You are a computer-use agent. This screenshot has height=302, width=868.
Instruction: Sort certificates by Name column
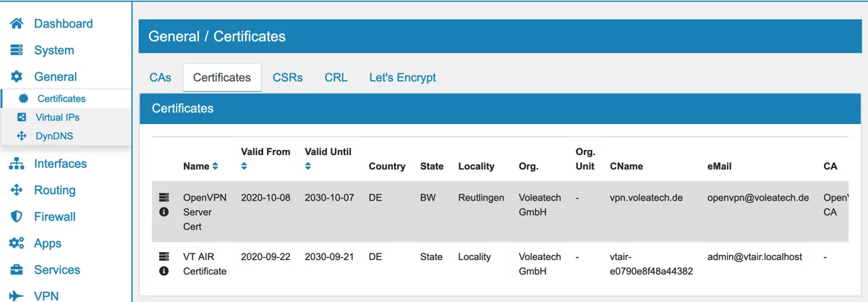point(215,167)
